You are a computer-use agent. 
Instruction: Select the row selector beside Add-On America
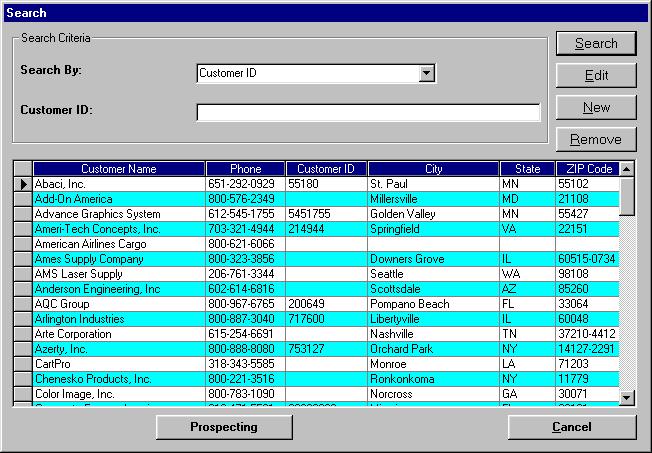point(23,199)
